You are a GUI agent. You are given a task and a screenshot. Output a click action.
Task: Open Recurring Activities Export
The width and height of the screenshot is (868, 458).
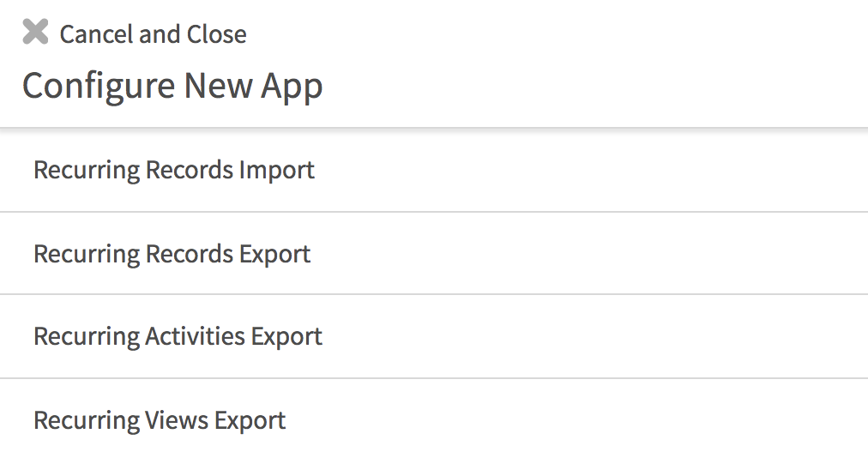tap(178, 336)
